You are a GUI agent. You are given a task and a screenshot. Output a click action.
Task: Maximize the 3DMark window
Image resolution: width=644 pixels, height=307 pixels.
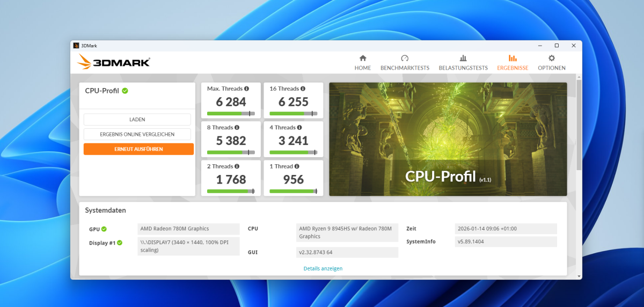(557, 46)
